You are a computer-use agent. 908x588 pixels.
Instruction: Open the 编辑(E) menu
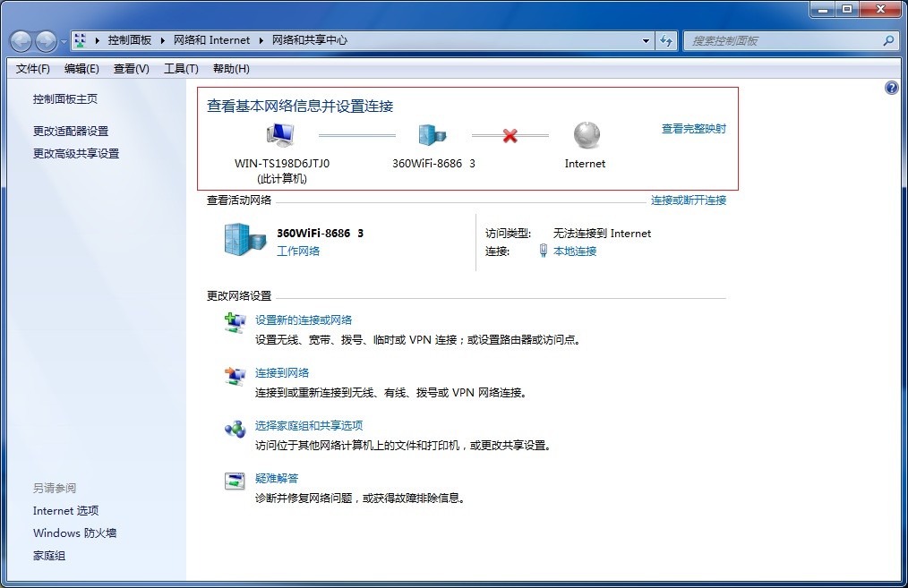(81, 69)
